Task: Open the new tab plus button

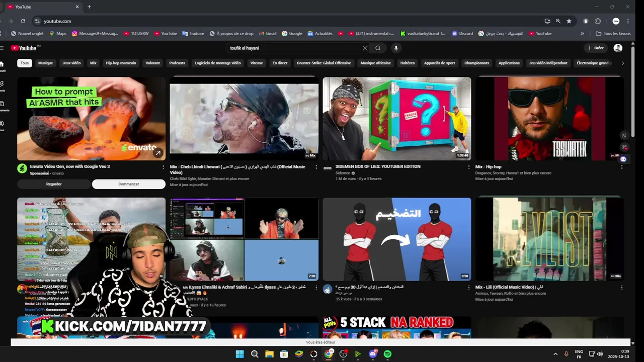Action: coord(89,7)
